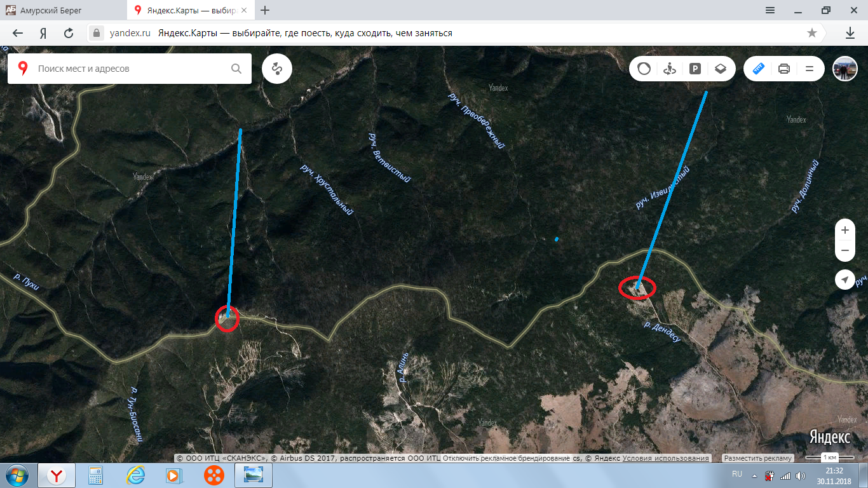The width and height of the screenshot is (868, 488).
Task: Click the 'р. Акинь' river label
Action: click(403, 367)
